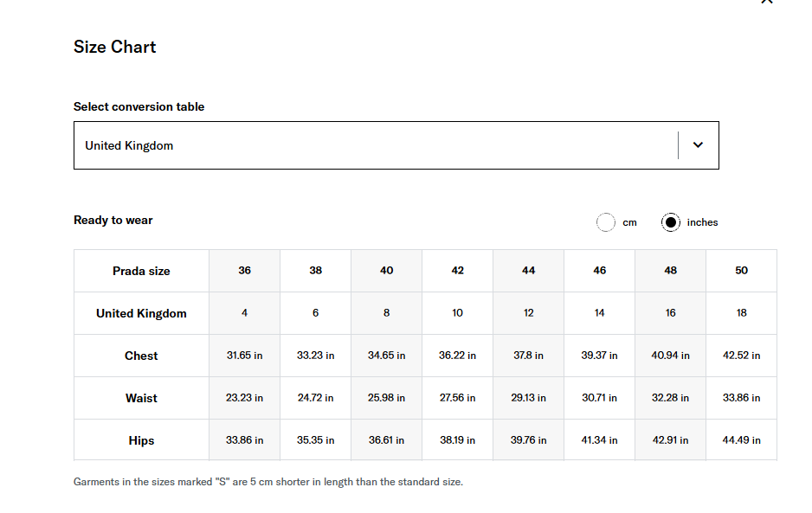Close the Size Chart dialog

click(767, 2)
